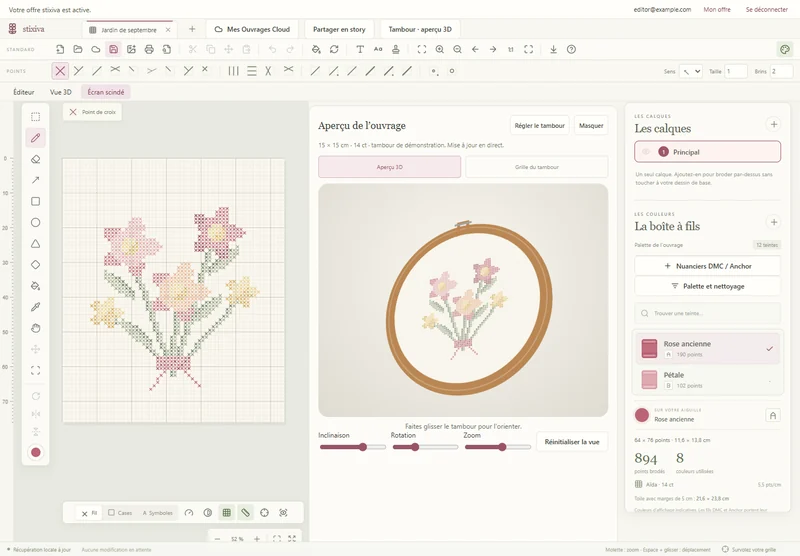The width and height of the screenshot is (800, 556).
Task: Click the Trouver une teinte search field
Action: click(x=707, y=313)
